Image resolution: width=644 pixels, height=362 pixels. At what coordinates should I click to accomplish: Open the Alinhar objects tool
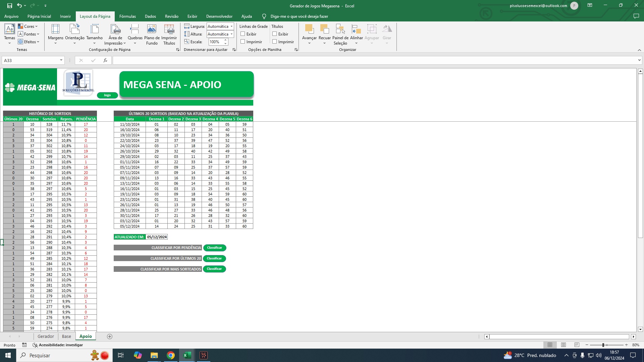click(356, 34)
